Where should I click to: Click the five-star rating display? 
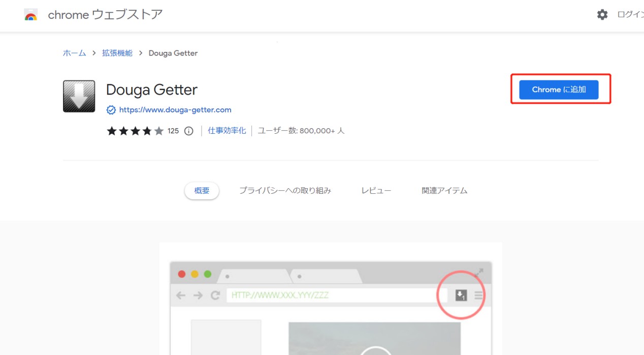135,131
